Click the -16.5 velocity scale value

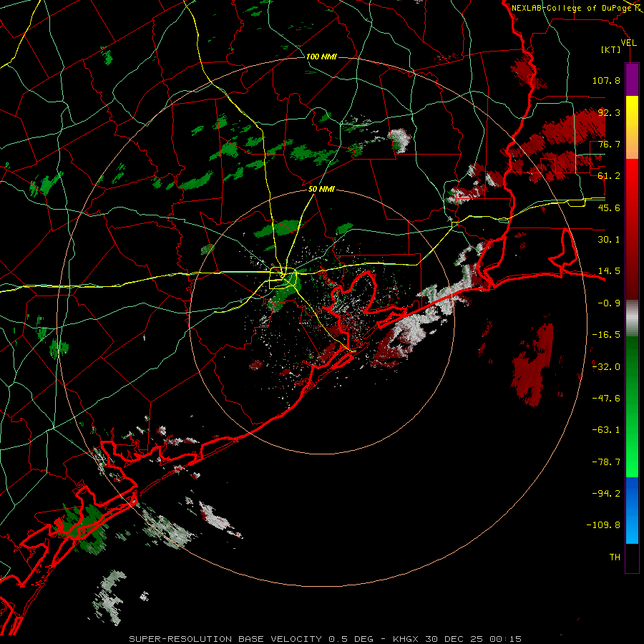point(606,335)
